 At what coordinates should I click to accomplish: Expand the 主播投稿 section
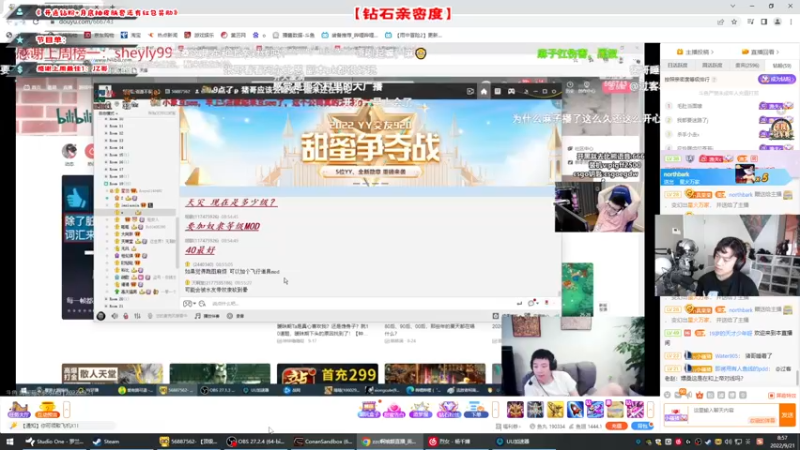695,52
